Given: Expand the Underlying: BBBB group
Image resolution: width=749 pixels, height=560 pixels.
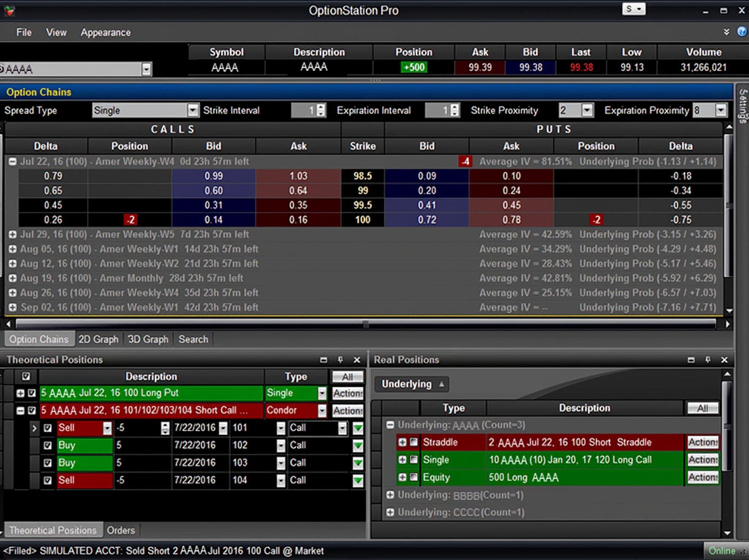Looking at the screenshot, I should (x=390, y=495).
